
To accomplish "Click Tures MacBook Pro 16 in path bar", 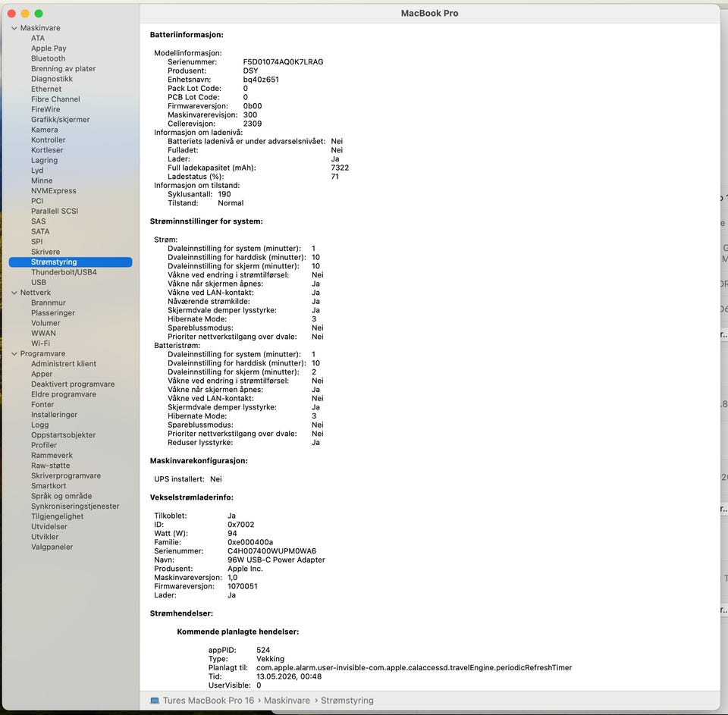I will point(209,701).
